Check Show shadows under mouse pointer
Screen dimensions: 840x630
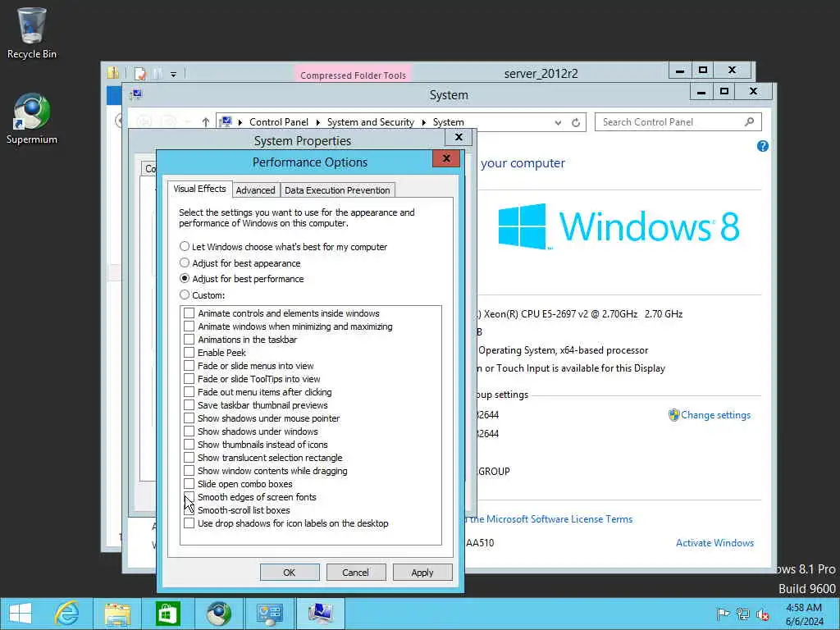click(189, 418)
